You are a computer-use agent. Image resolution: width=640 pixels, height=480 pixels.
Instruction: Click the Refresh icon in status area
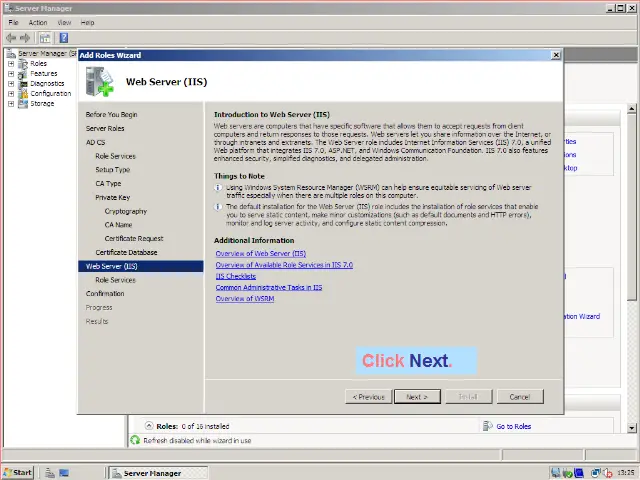click(x=135, y=440)
